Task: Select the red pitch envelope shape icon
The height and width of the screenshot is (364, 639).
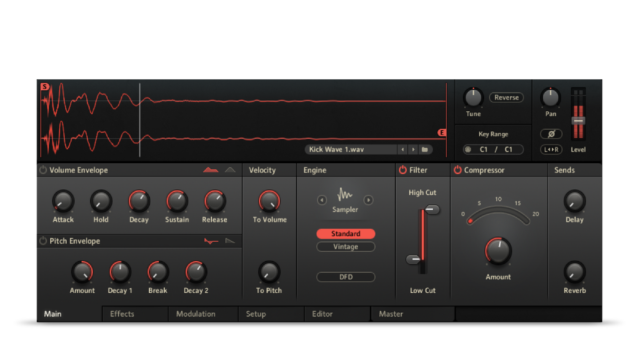Action: pyautogui.click(x=211, y=241)
